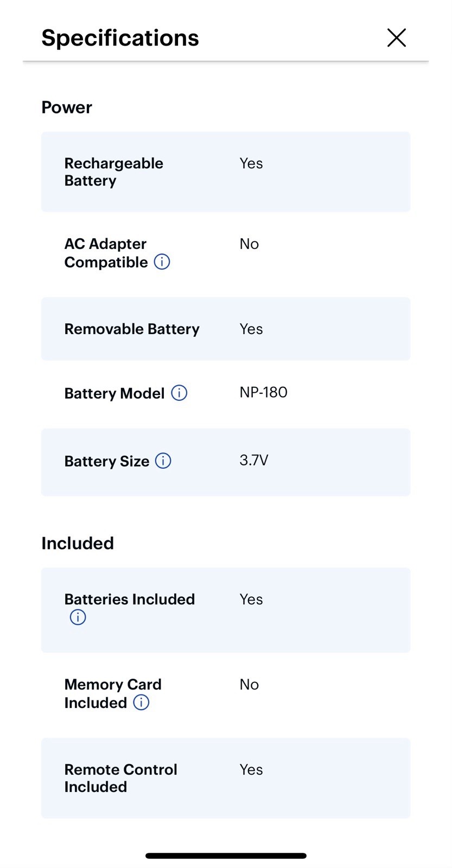Tap the Battery Model info icon
The height and width of the screenshot is (868, 452).
coord(179,393)
